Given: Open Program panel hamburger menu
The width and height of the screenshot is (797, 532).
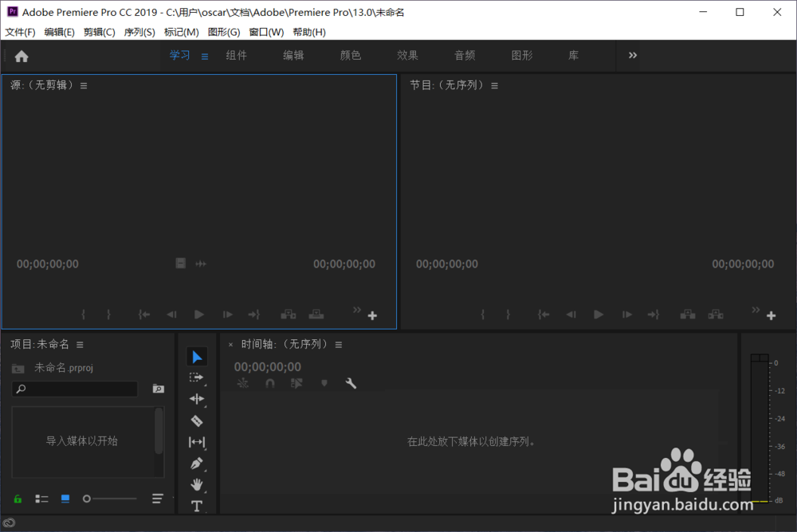Looking at the screenshot, I should tap(495, 86).
